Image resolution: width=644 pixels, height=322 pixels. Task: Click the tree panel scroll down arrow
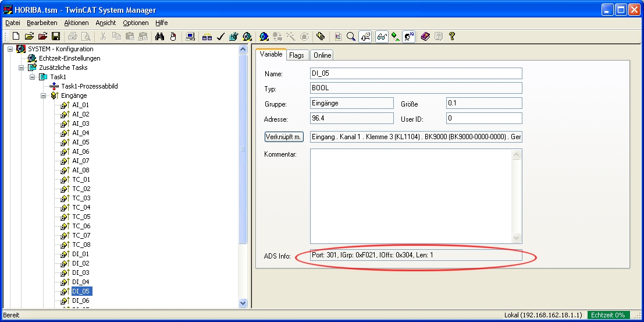coord(243,303)
